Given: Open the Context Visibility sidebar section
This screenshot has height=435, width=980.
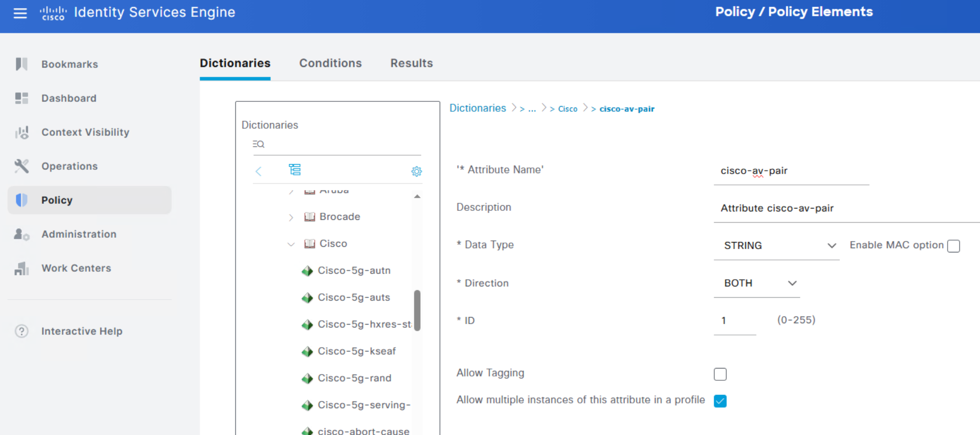Looking at the screenshot, I should (x=85, y=132).
